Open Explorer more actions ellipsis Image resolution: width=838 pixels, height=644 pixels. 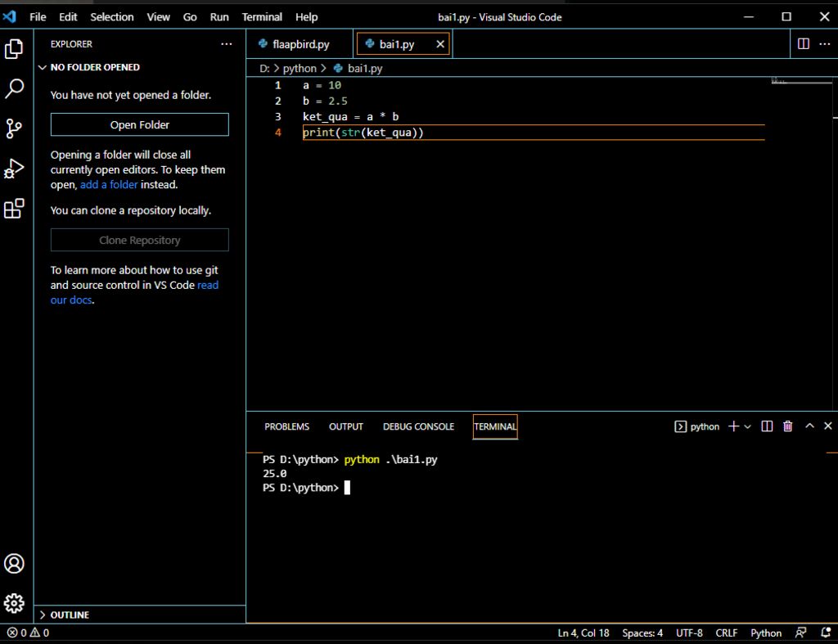coord(227,44)
